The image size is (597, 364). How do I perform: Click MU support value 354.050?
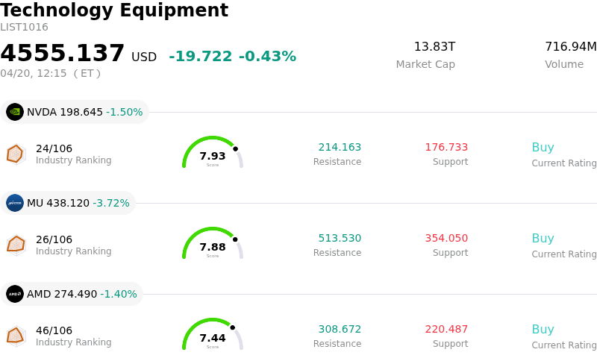pyautogui.click(x=446, y=239)
